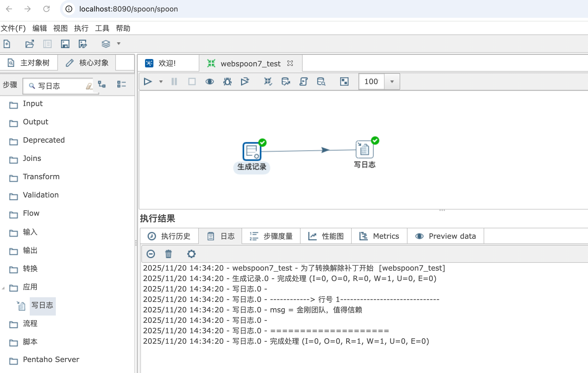Clear the search field with the eraser icon
The width and height of the screenshot is (588, 373).
click(x=89, y=86)
